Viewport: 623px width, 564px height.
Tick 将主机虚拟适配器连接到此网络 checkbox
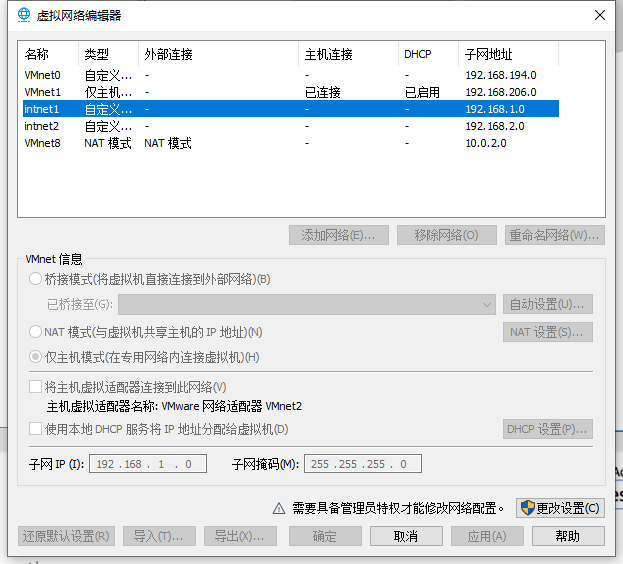tap(35, 387)
